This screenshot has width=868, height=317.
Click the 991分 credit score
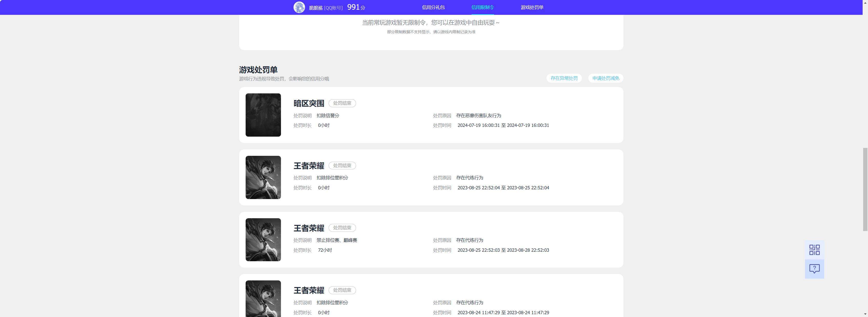pos(356,7)
